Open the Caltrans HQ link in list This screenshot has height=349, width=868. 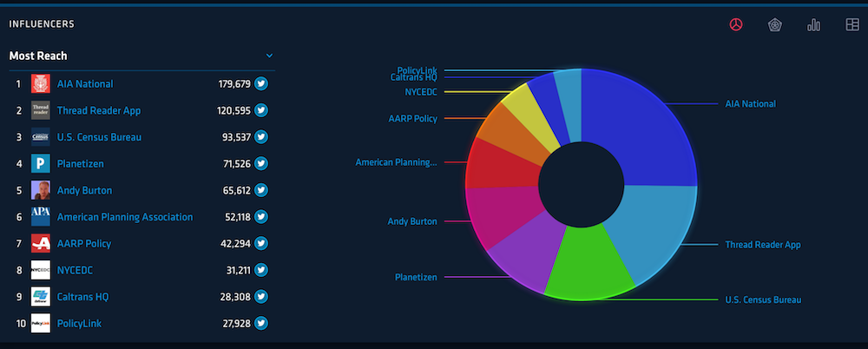tap(83, 297)
